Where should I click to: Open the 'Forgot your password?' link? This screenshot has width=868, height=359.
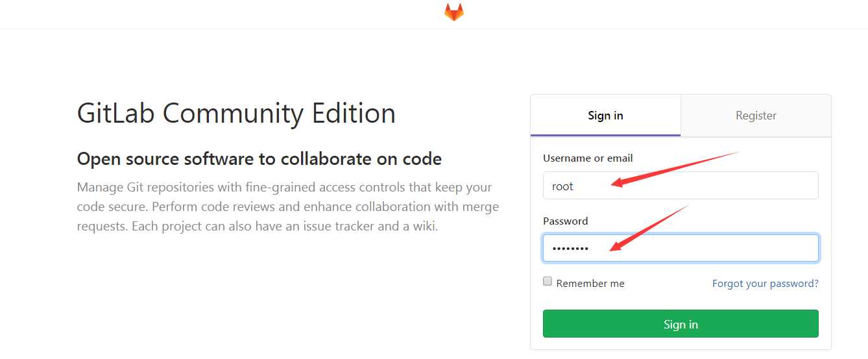(x=765, y=284)
